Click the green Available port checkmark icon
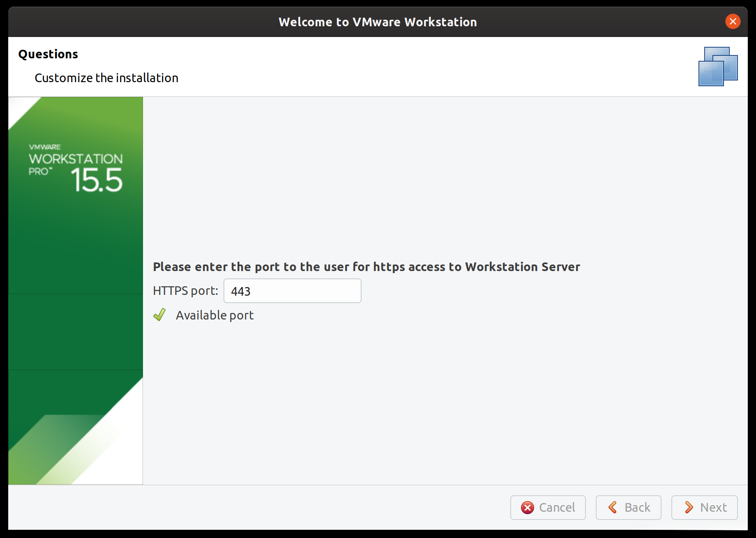 tap(159, 315)
